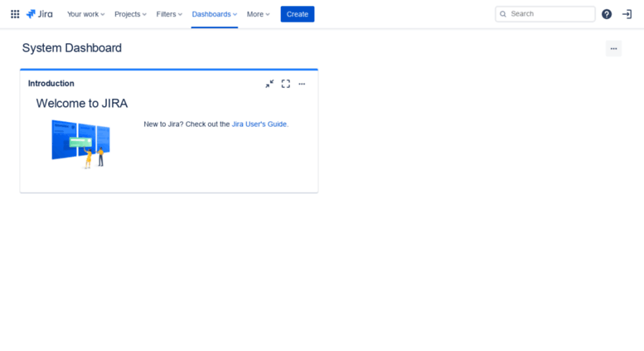Expand the More menu
This screenshot has height=351, width=644.
pos(258,14)
